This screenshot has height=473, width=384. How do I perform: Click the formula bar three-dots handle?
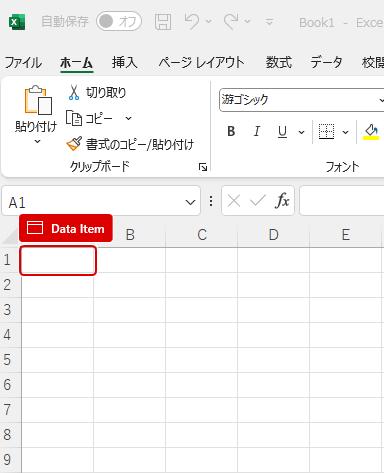[211, 201]
